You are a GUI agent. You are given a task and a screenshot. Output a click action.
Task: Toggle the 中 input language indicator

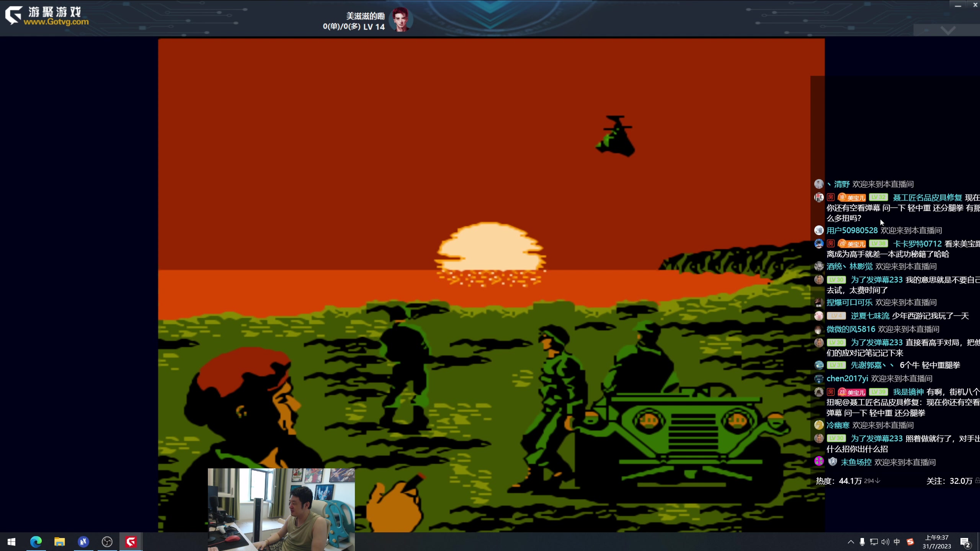pyautogui.click(x=897, y=542)
